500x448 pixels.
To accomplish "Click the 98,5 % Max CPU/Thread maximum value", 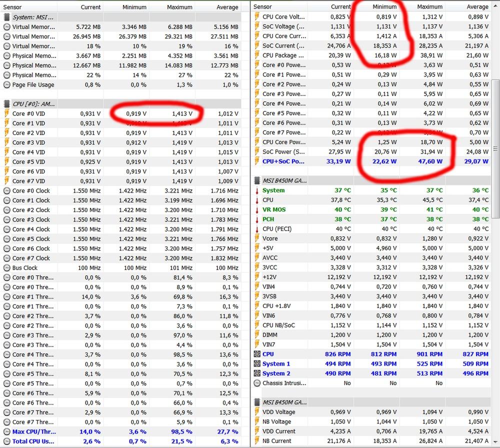I will click(x=182, y=431).
